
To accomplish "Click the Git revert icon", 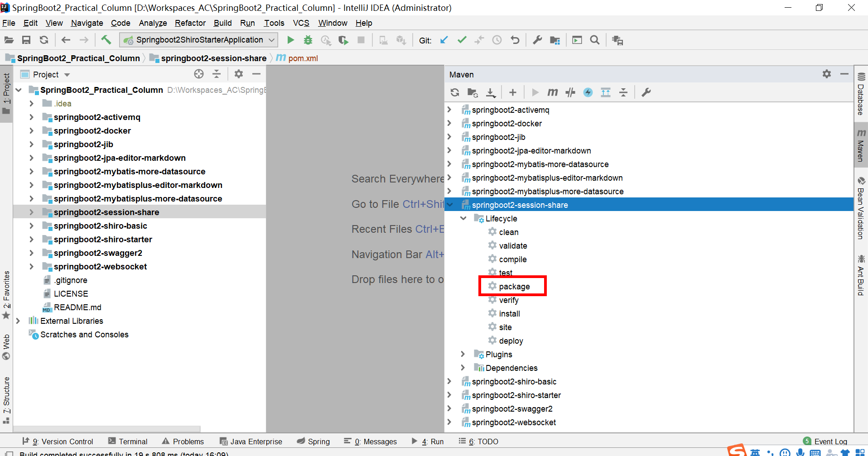I will tap(515, 40).
